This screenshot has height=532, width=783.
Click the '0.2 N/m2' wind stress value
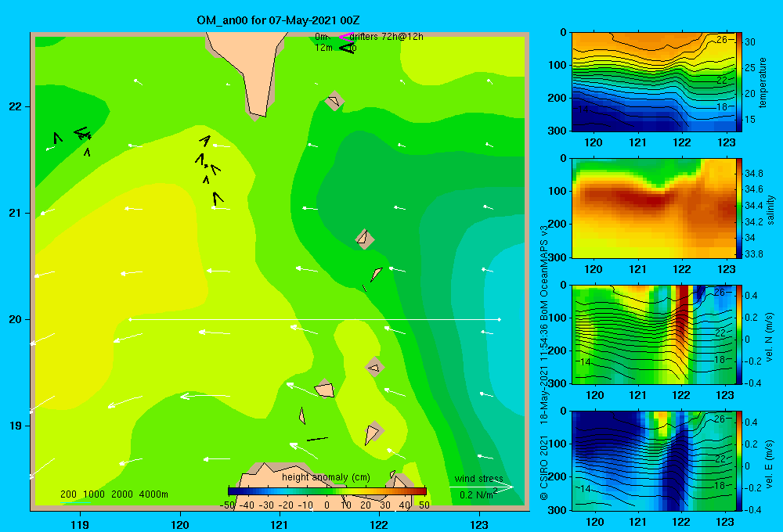[x=478, y=494]
